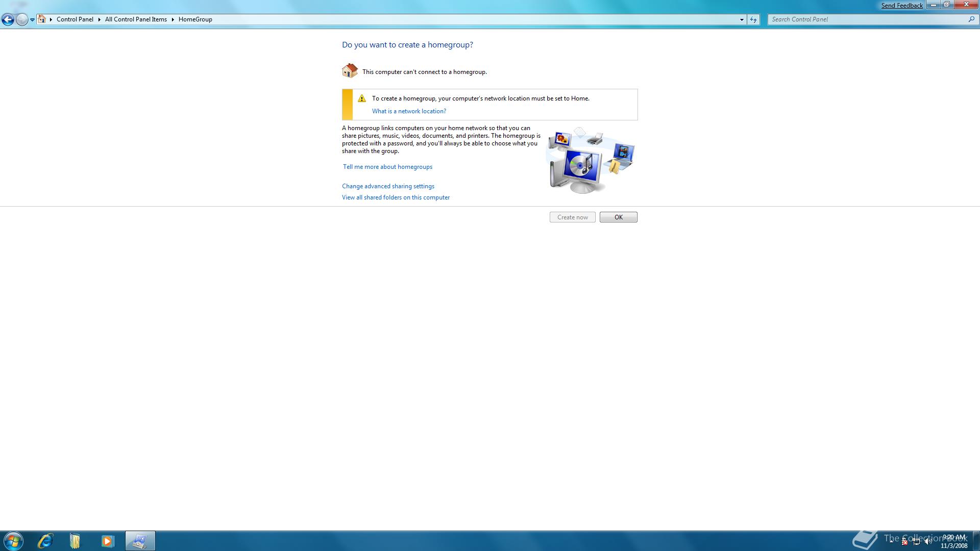The width and height of the screenshot is (980, 551).
Task: Open Windows Explorer from taskbar
Action: pos(75,541)
